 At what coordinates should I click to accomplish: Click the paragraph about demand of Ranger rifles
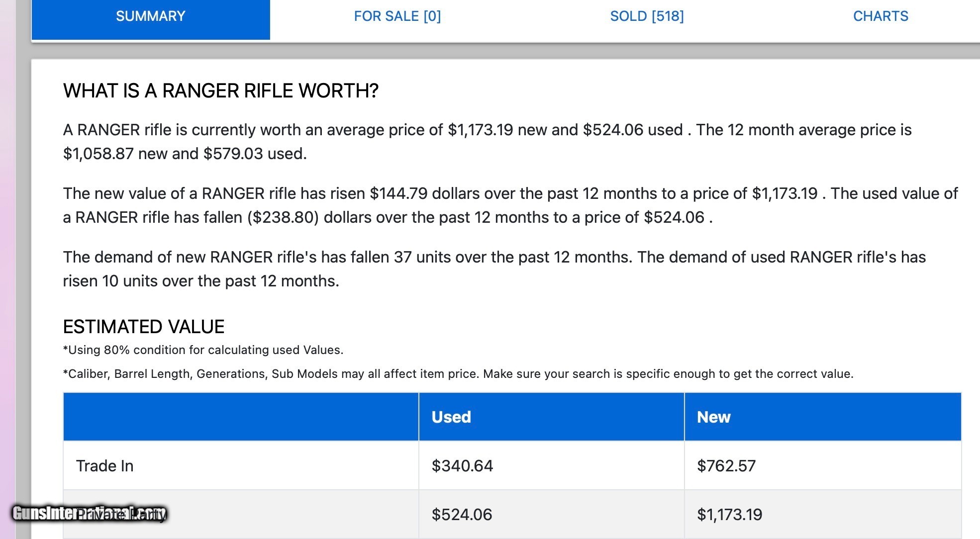[494, 269]
